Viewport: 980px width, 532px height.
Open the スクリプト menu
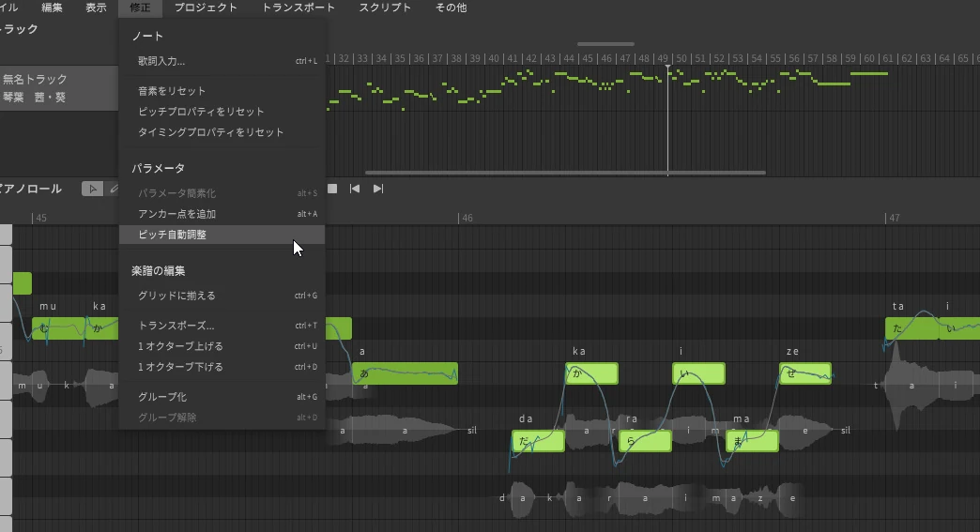coord(385,8)
